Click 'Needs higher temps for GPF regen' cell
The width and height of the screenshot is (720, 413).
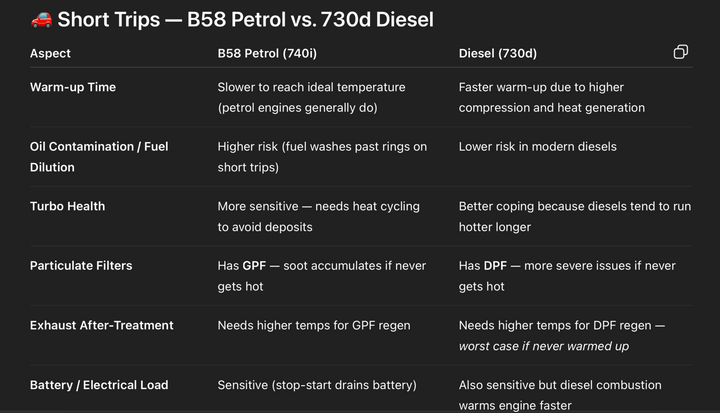tap(311, 325)
